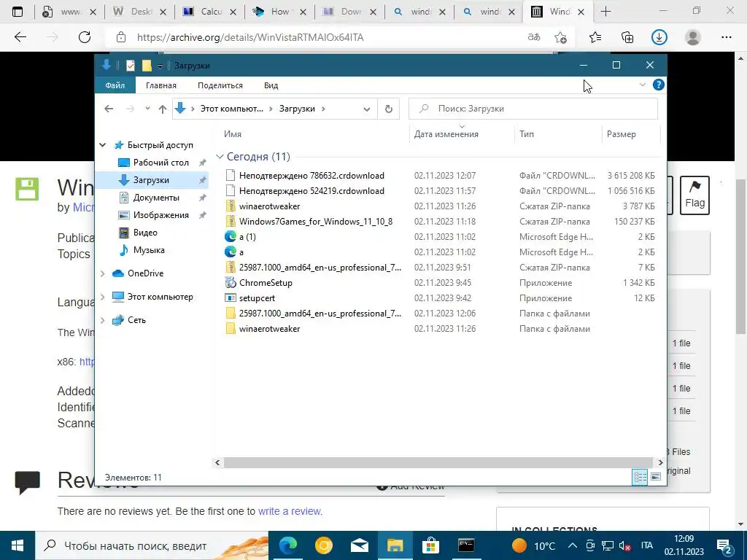The width and height of the screenshot is (747, 560).
Task: Select Видео in the sidebar
Action: coord(145,233)
